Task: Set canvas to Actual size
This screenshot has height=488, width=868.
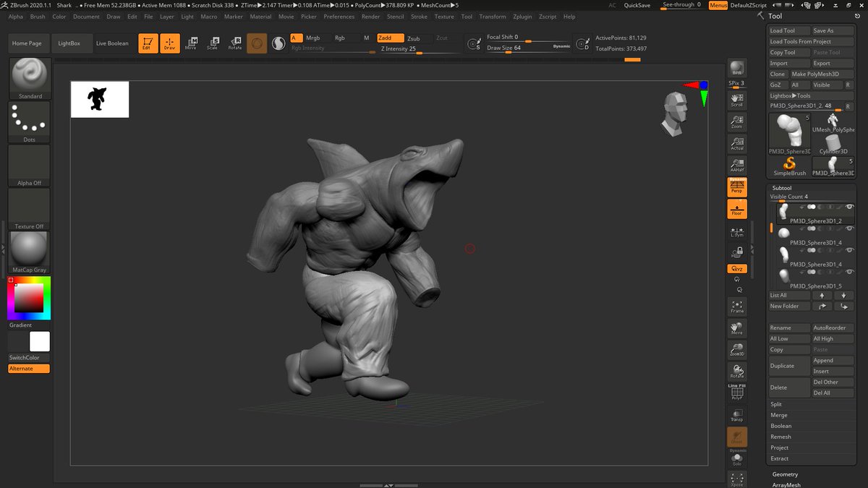Action: tap(737, 143)
